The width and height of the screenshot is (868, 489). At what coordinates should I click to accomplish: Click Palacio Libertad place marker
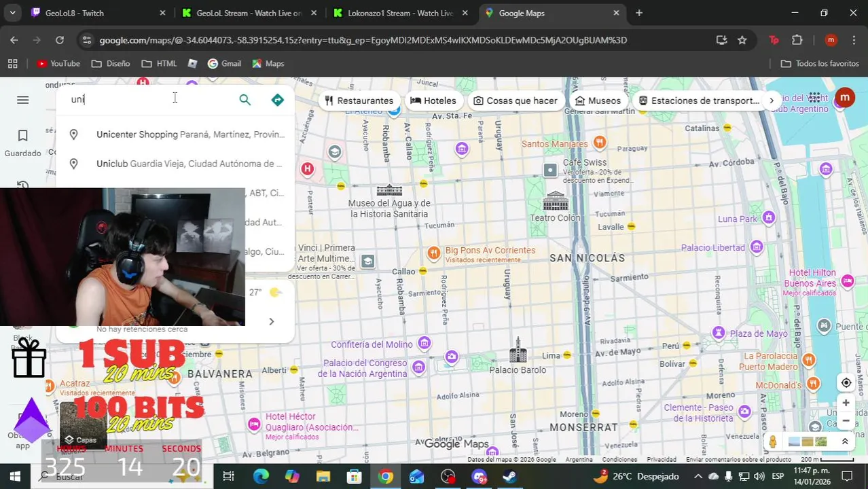point(757,247)
